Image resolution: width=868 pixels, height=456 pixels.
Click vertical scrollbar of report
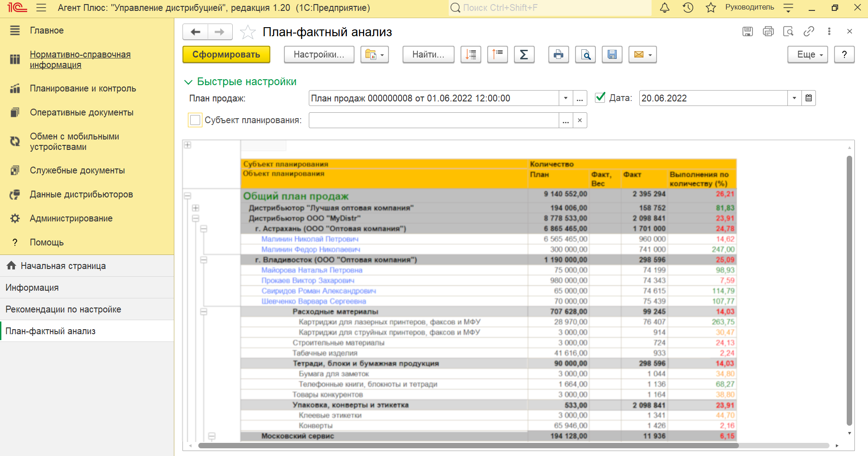point(849,290)
